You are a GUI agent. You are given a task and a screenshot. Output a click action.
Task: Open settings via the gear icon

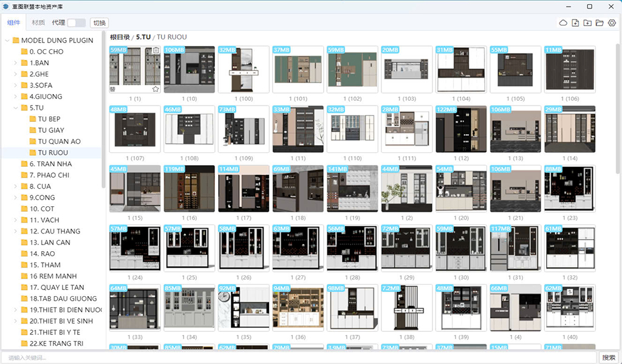point(612,23)
